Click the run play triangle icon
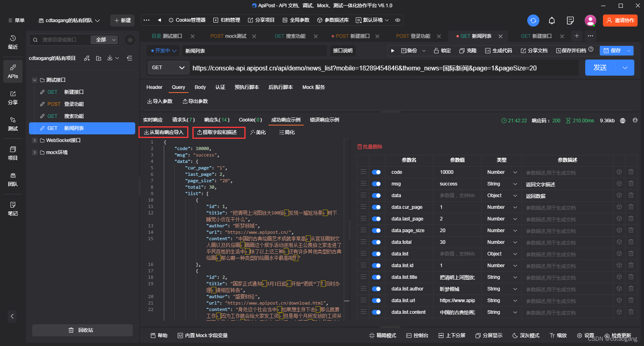This screenshot has width=644, height=346. (392, 51)
